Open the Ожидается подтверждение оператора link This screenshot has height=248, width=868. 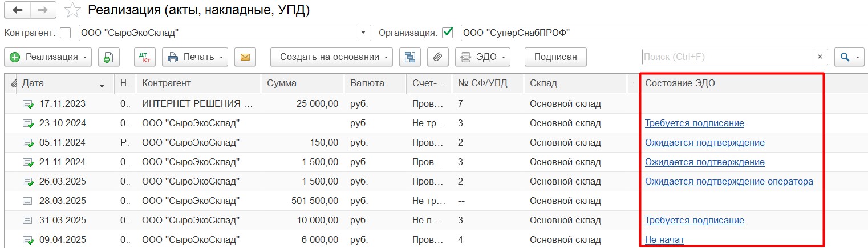tap(729, 182)
